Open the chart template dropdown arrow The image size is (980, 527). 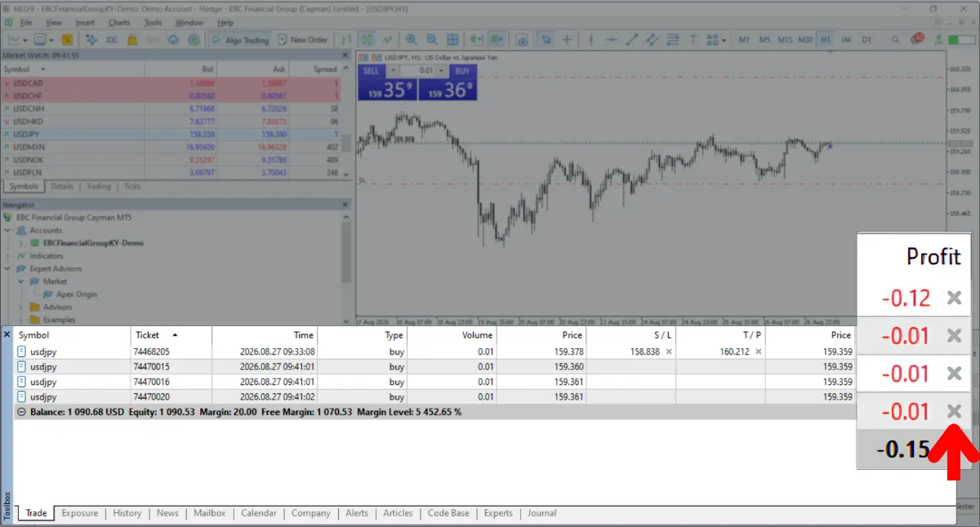click(51, 39)
